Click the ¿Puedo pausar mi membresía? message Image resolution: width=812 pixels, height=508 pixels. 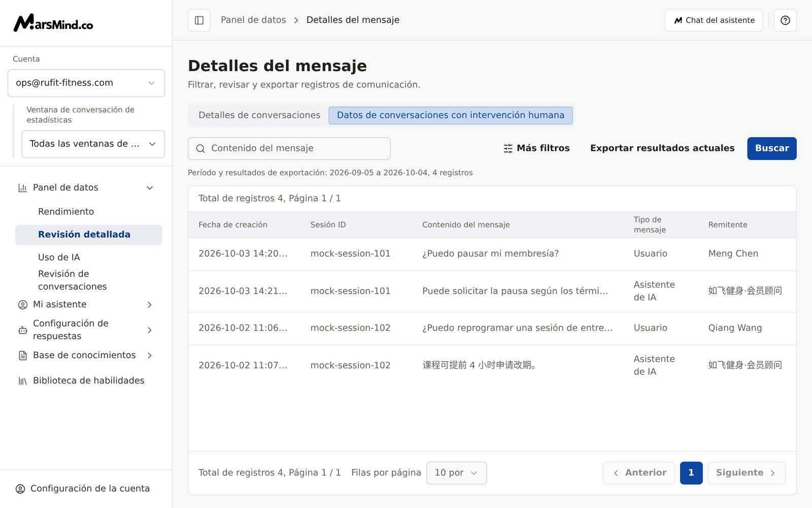click(x=490, y=253)
